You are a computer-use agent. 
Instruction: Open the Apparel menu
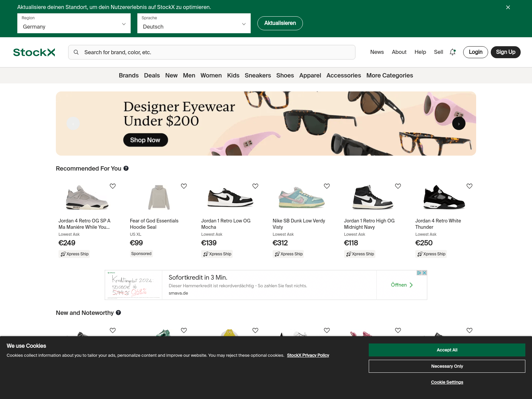tap(310, 75)
